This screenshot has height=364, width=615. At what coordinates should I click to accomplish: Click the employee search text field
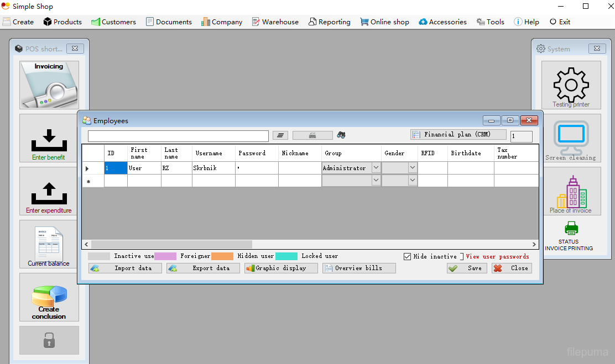pyautogui.click(x=178, y=136)
